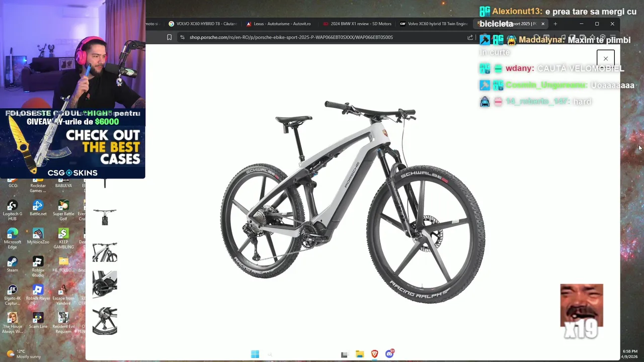Open Resident Evil Requiem desktop icon
The image size is (644, 362).
tap(63, 323)
